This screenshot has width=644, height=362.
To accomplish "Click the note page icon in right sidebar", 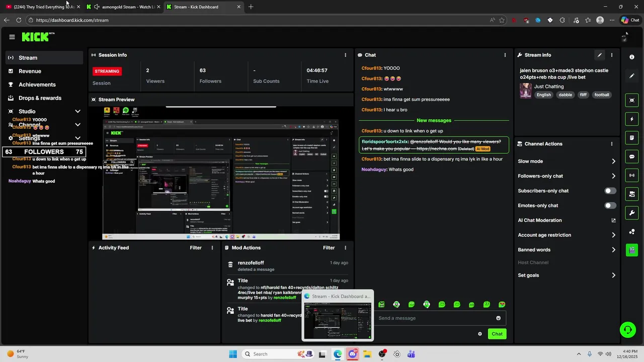I will coord(632,138).
